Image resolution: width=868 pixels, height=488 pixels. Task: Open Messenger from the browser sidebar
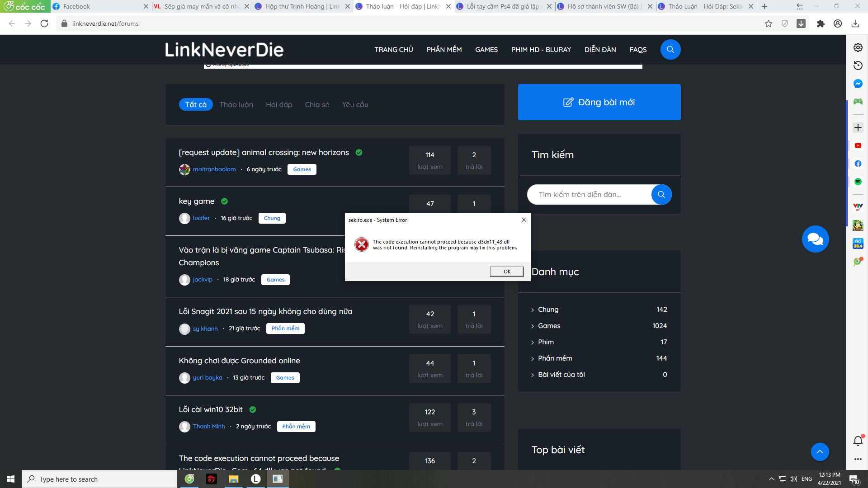(x=858, y=84)
